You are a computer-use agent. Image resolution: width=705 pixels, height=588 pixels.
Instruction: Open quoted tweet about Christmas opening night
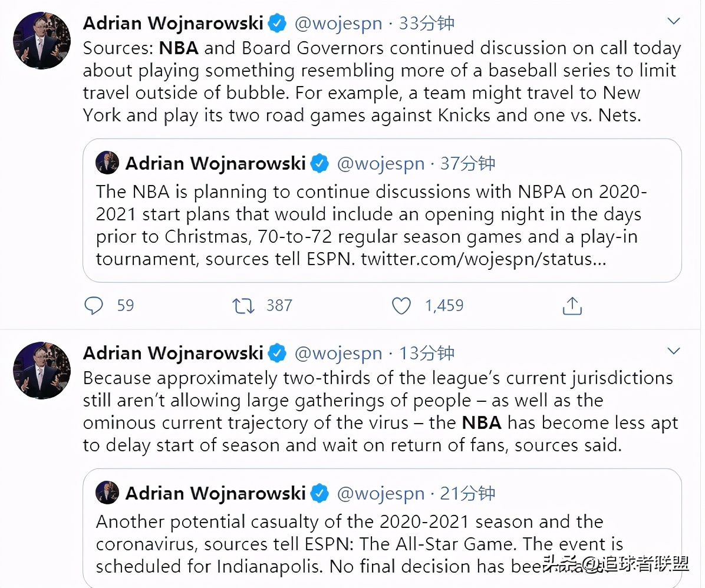pyautogui.click(x=382, y=210)
